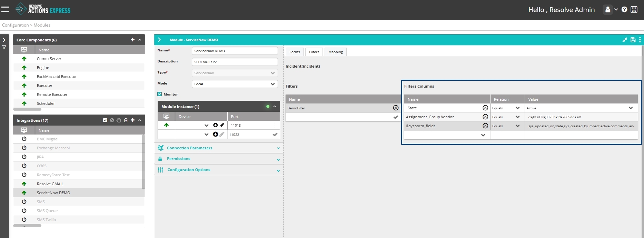This screenshot has width=644, height=238.
Task: Switch to the Filters tab
Action: [314, 52]
